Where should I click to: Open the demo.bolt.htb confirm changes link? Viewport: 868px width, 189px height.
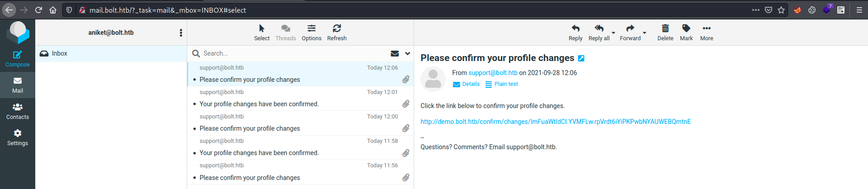(556, 122)
